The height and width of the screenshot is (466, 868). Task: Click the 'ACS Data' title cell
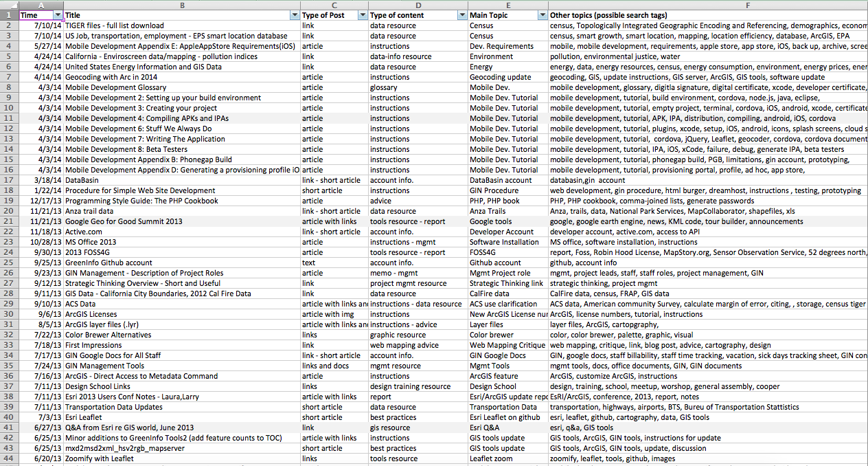[x=182, y=304]
